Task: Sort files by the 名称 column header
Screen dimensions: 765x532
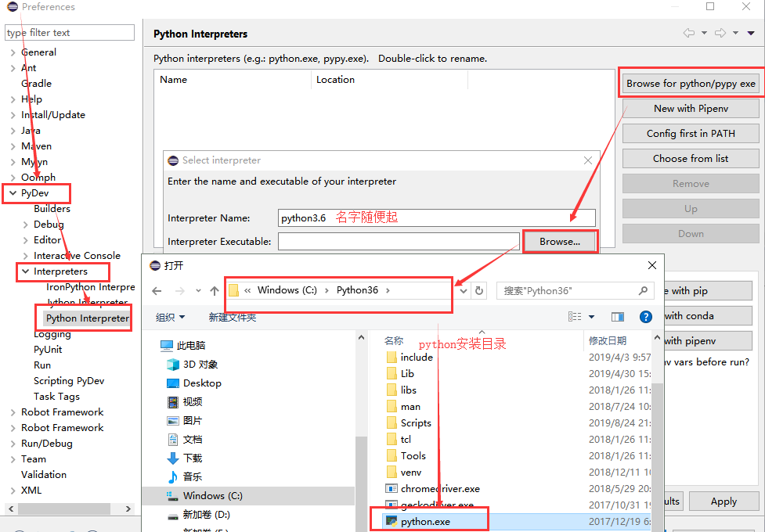Action: tap(394, 341)
